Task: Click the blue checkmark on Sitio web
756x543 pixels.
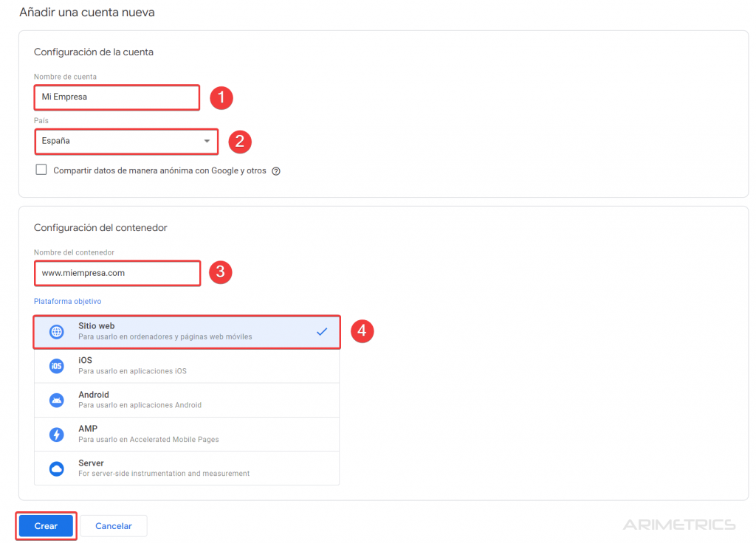Action: [x=322, y=332]
